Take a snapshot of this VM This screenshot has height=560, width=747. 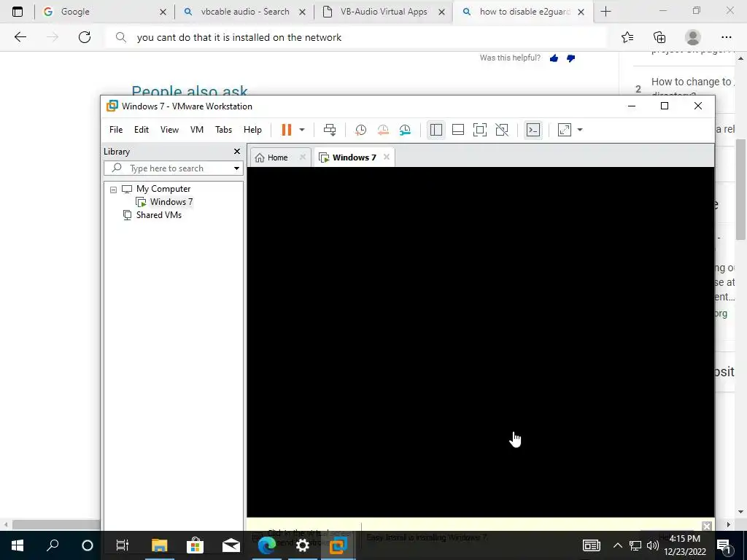point(360,130)
